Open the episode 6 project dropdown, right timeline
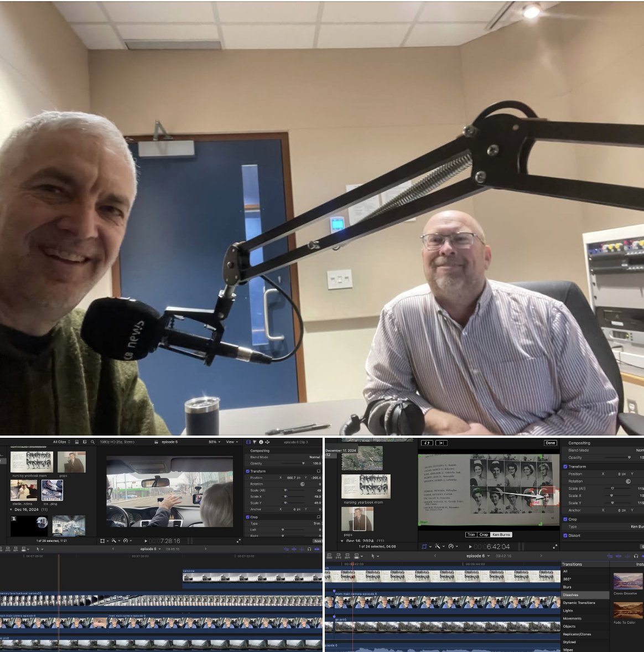644x652 pixels. click(478, 556)
